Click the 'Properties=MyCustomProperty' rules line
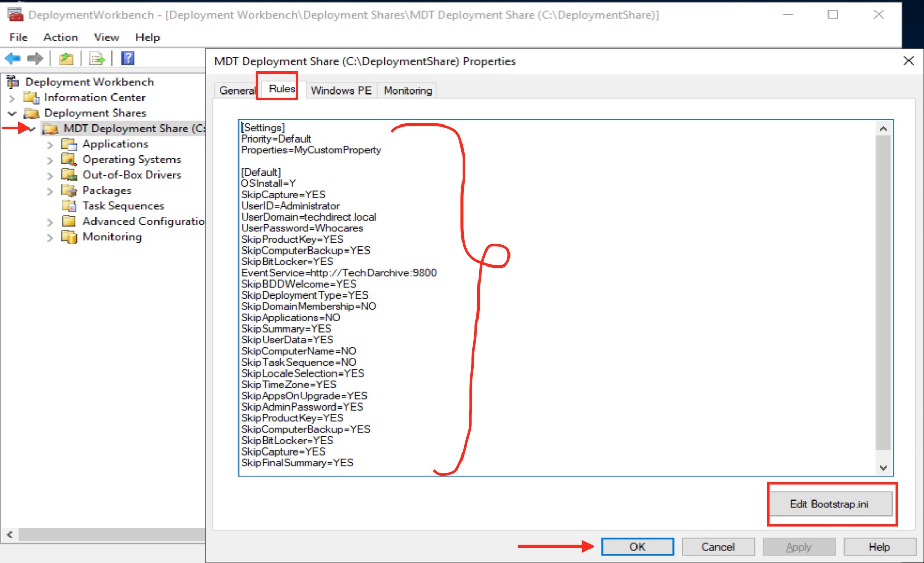 [x=311, y=150]
